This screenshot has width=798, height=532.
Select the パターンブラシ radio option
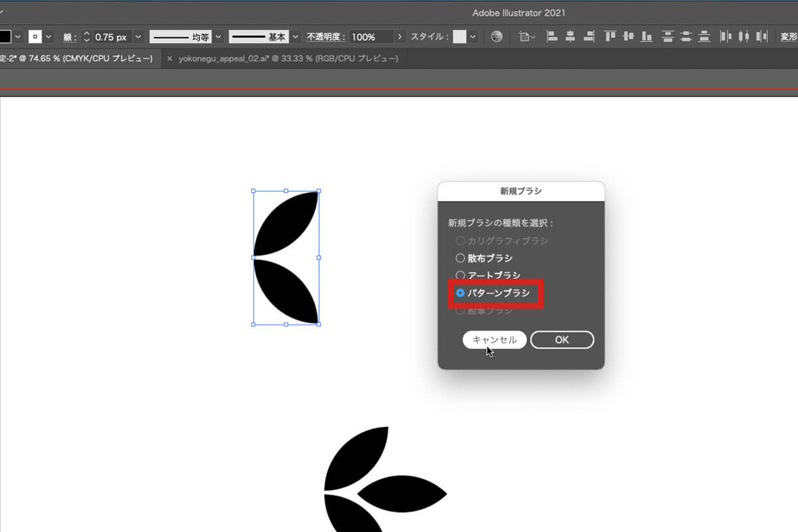(x=460, y=293)
